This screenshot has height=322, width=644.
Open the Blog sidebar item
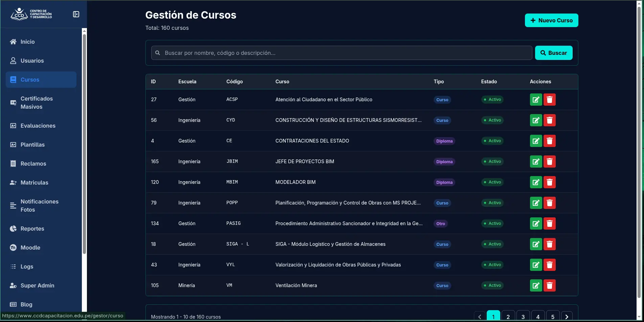coord(41,304)
